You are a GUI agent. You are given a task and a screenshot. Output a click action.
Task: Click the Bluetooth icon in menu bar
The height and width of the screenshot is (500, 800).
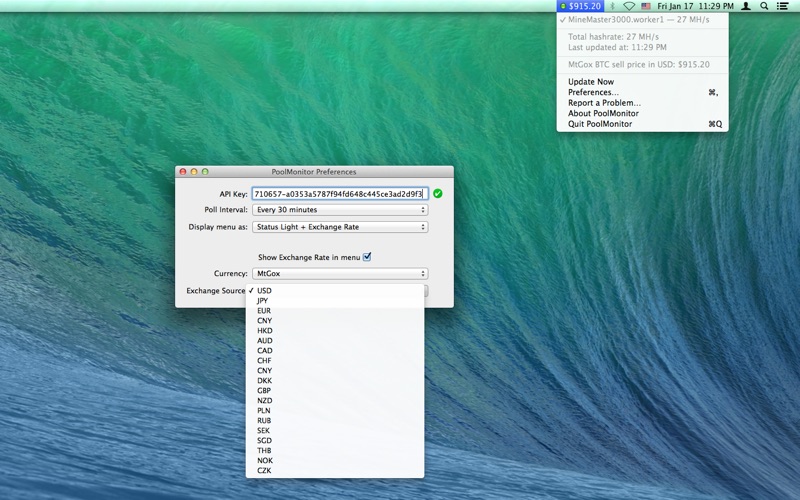612,6
